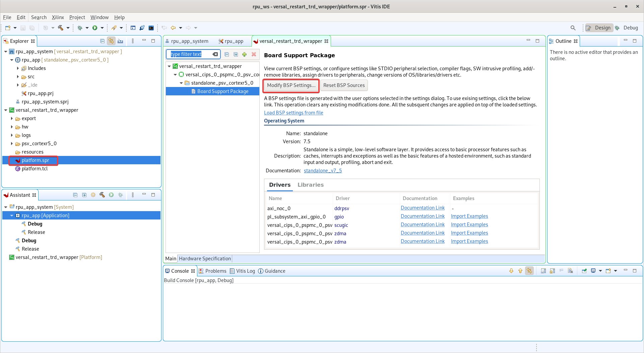Click the red X delete icon in platform editor
This screenshot has width=644, height=353.
254,54
